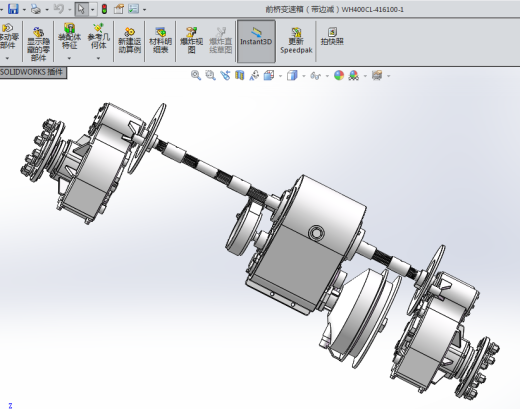
Task: Expand the Assembly Features dropdown arrow
Action: (69, 58)
